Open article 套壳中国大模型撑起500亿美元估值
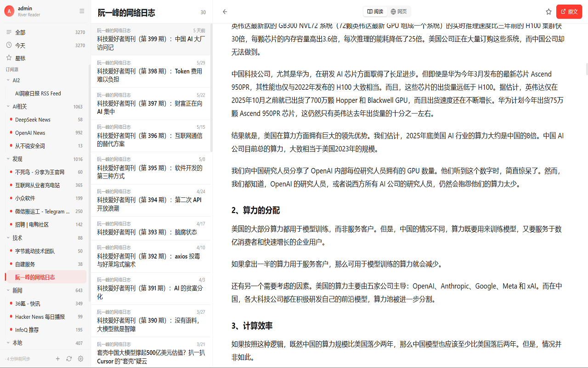Viewport: 588px width, 368px height. pyautogui.click(x=151, y=353)
